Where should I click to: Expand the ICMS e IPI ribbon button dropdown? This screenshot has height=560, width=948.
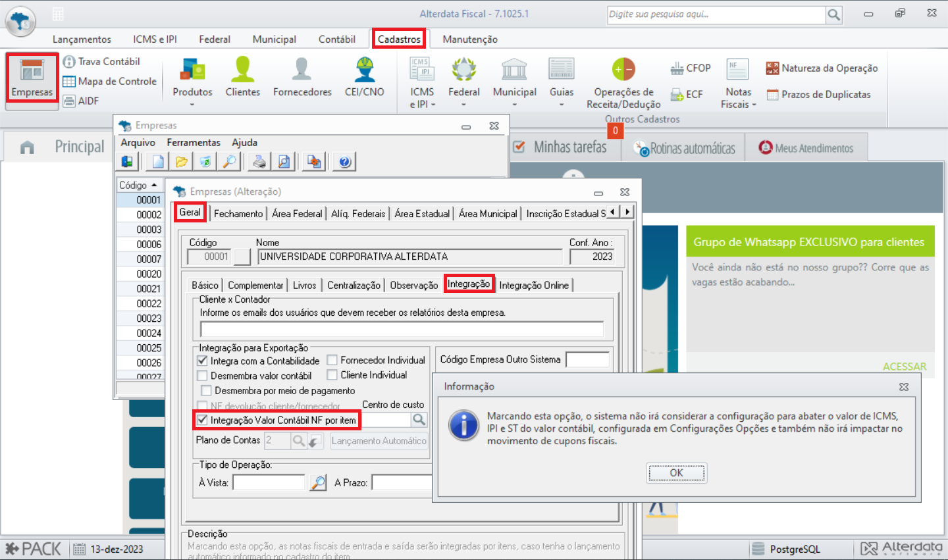tap(422, 83)
